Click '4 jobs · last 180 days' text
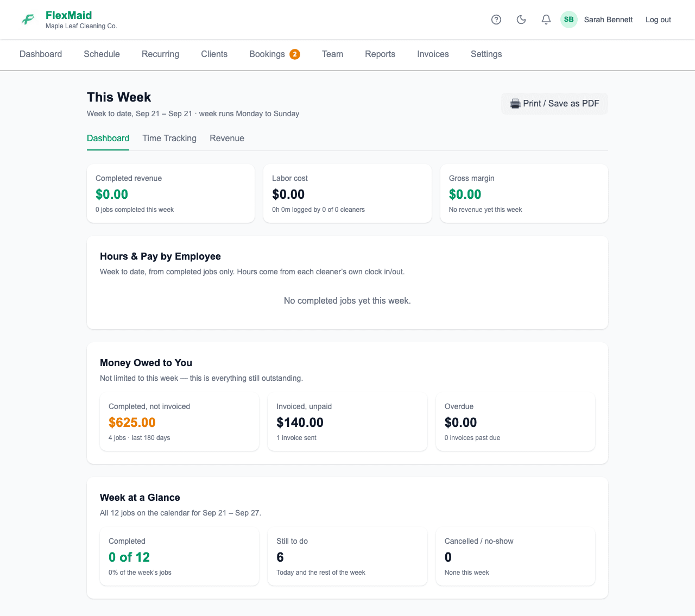695x616 pixels. 140,438
